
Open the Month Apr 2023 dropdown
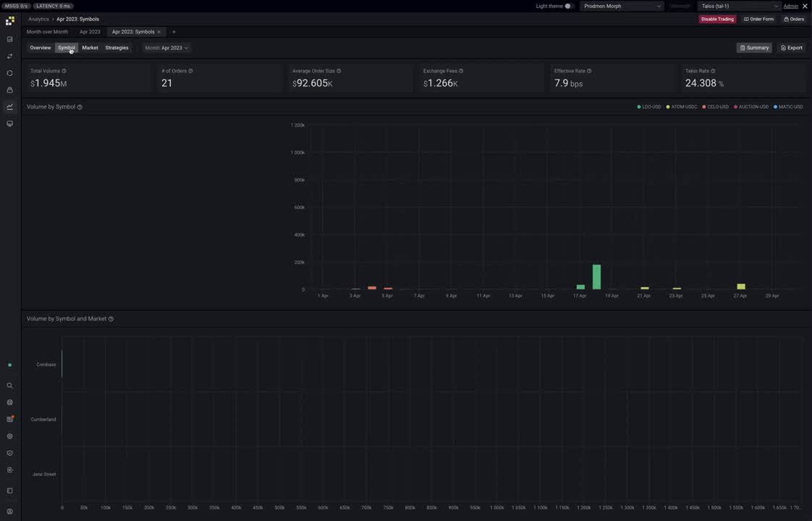(x=166, y=48)
